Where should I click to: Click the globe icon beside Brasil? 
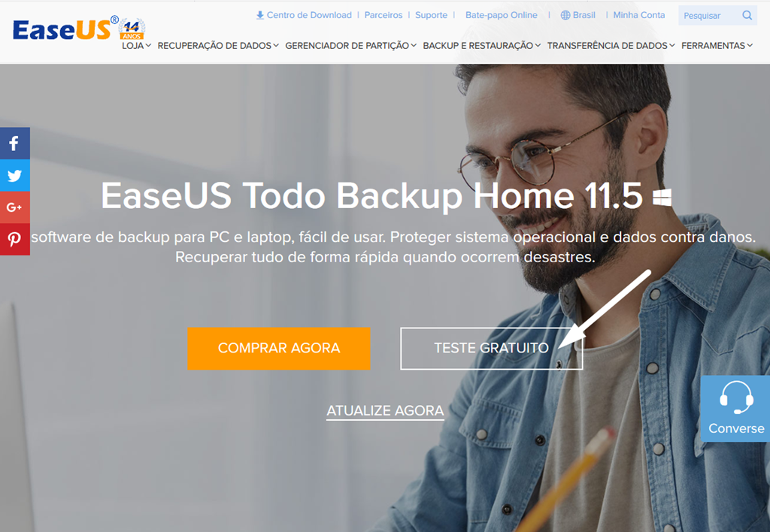[565, 15]
